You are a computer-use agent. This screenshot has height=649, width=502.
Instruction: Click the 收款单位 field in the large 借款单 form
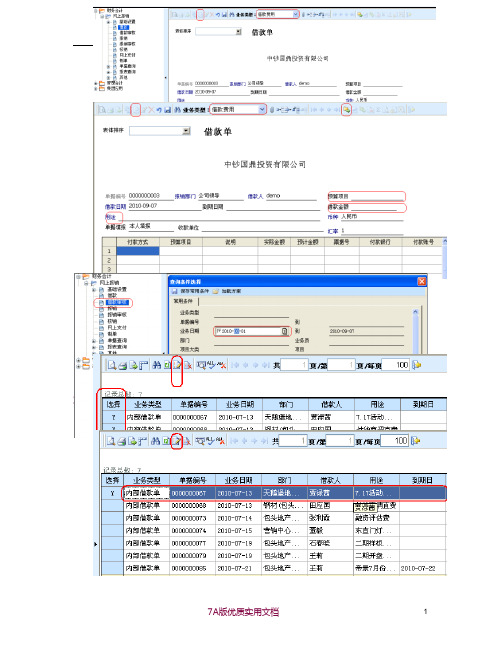262,227
